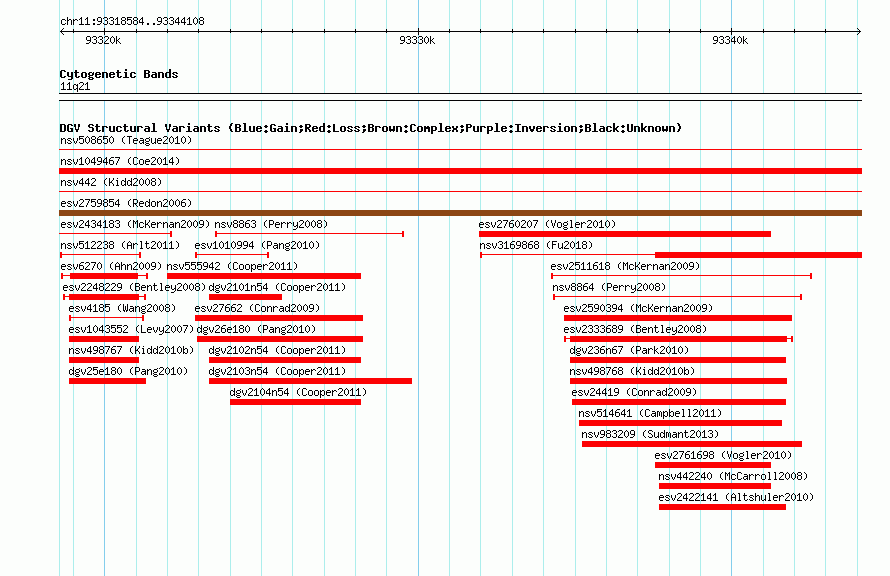The width and height of the screenshot is (890, 576).
Task: Click nsv512238 (Arlt2011) label
Action: [x=120, y=245]
